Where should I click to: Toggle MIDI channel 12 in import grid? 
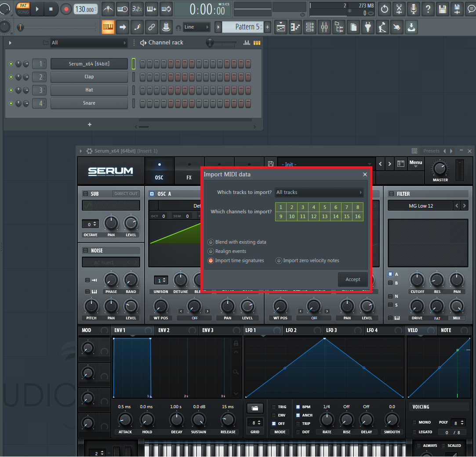(x=314, y=216)
